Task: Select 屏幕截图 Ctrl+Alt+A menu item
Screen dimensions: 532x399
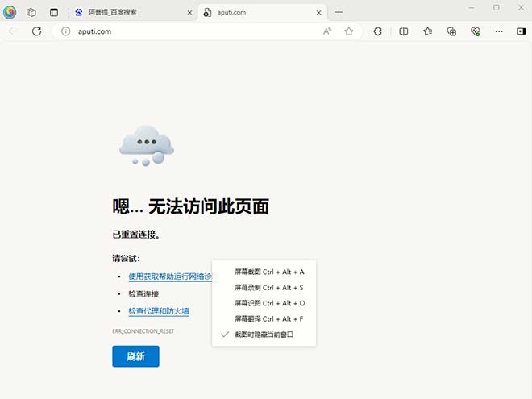Action: 269,272
